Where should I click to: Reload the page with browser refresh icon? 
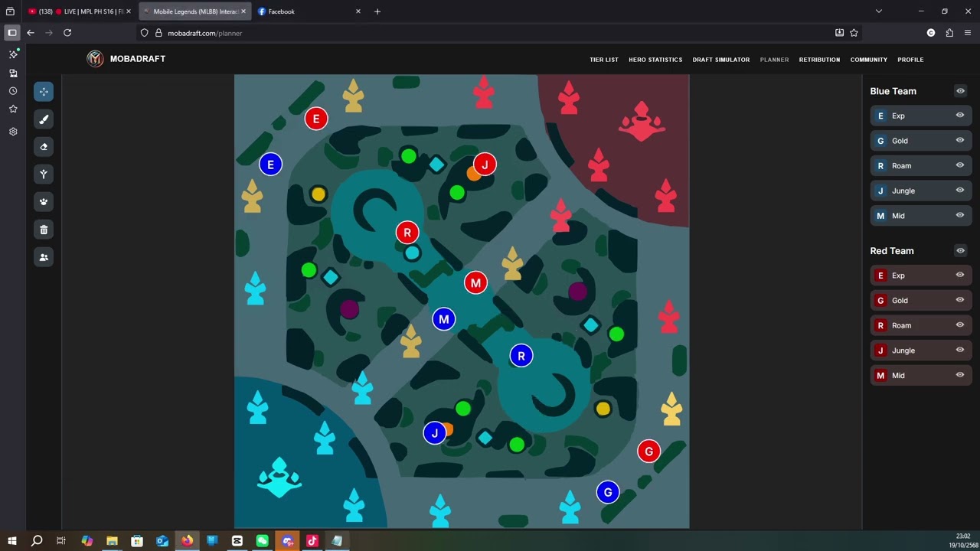tap(67, 33)
